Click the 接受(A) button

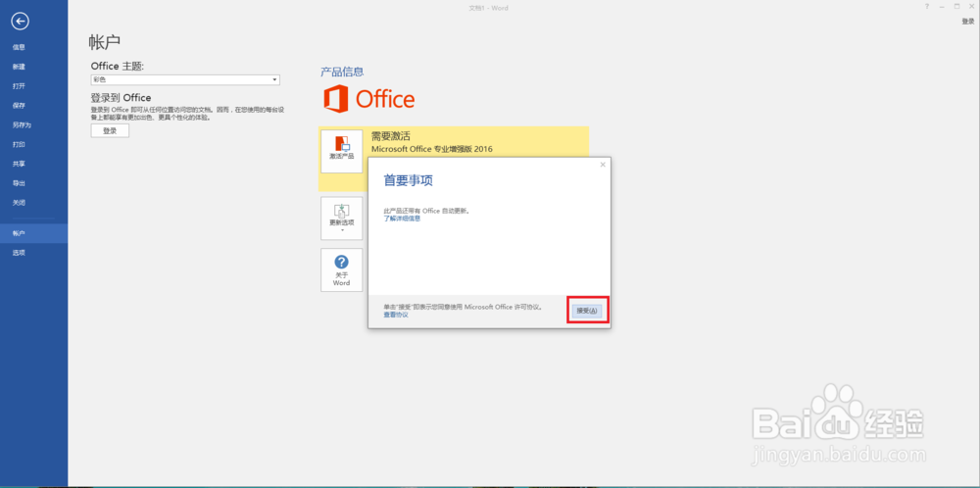(587, 311)
